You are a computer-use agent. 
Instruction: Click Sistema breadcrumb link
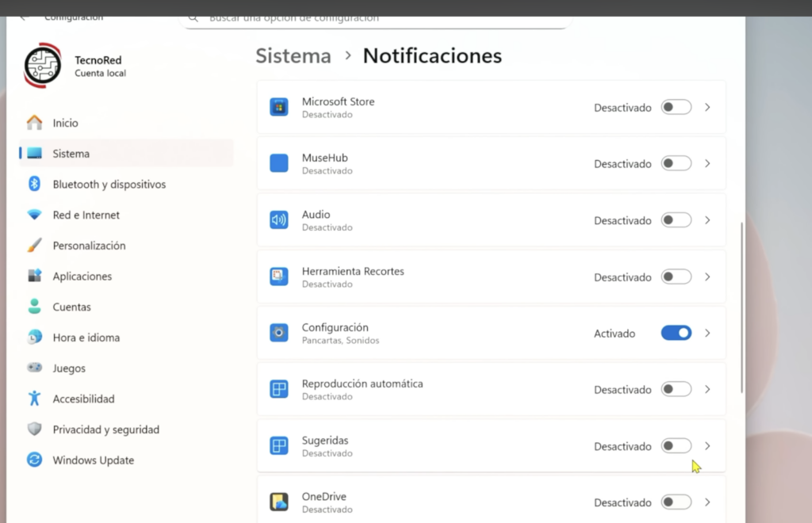point(293,55)
